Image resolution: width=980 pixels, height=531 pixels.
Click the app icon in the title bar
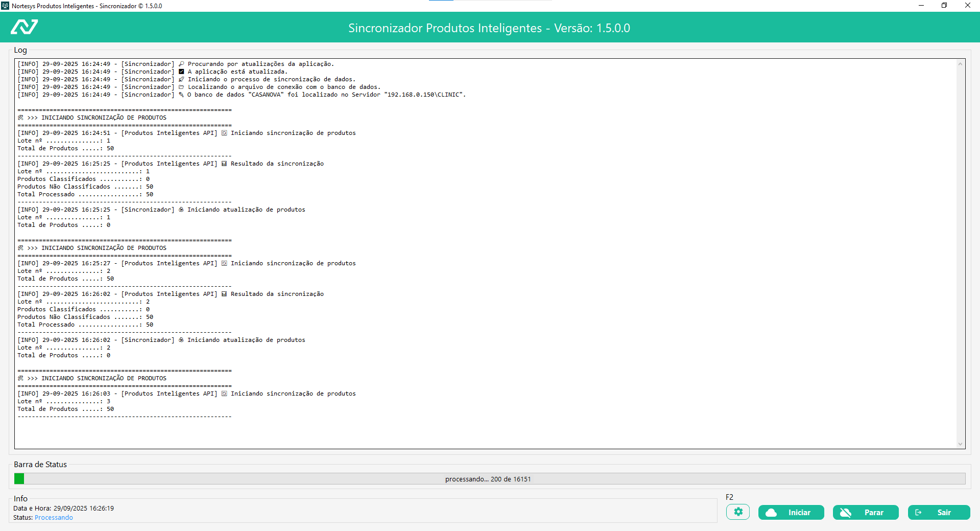(x=5, y=6)
